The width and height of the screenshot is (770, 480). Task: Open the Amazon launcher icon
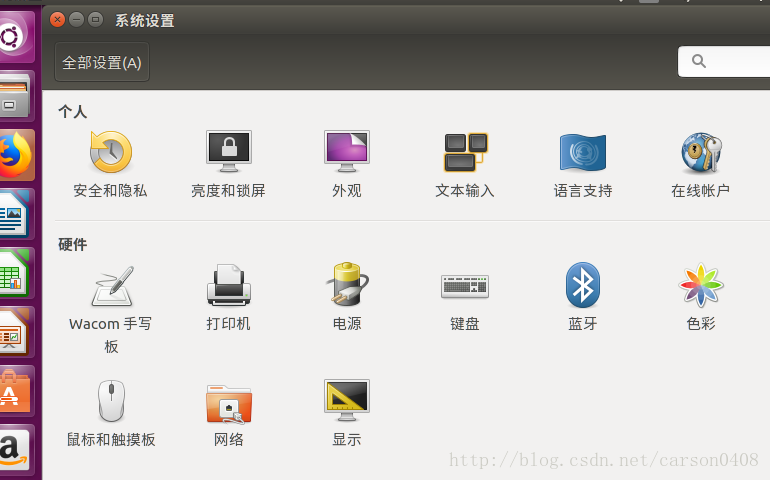[15, 450]
